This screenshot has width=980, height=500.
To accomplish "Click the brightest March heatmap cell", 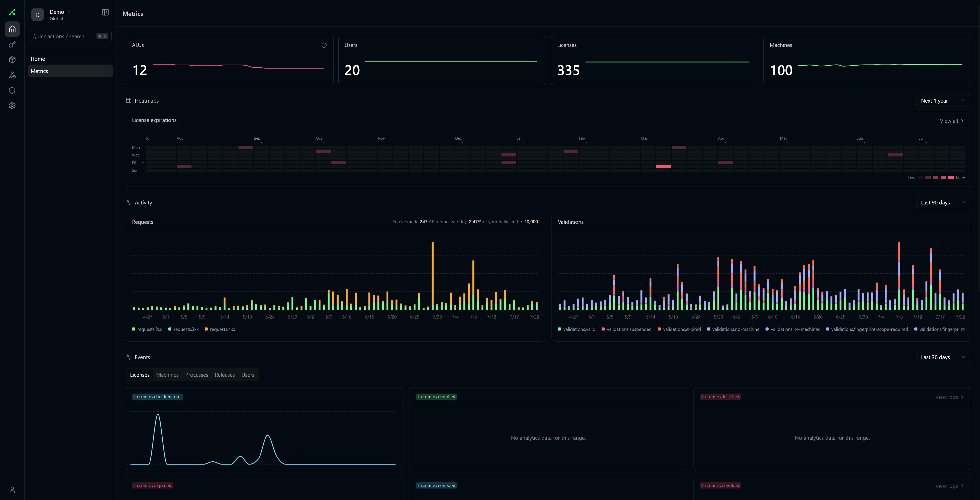I will click(x=663, y=167).
